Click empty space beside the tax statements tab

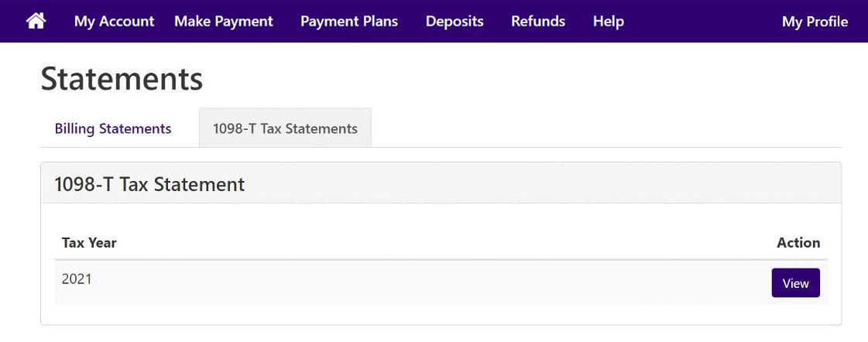pos(606,128)
